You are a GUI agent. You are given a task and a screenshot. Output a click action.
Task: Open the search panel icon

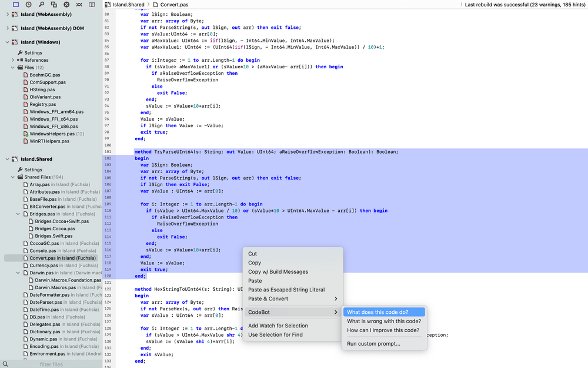point(41,4)
